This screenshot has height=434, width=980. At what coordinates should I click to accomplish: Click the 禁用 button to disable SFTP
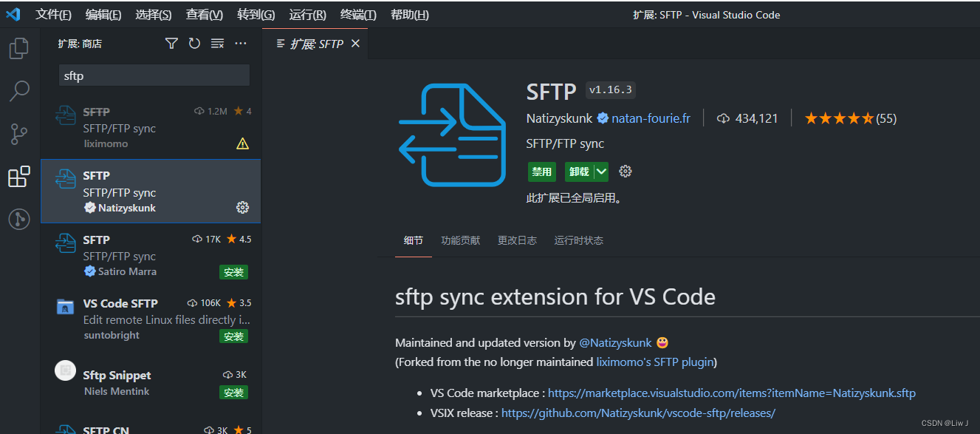click(541, 171)
